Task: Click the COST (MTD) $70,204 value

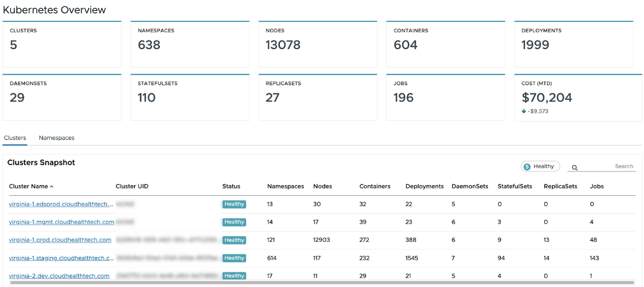Action: 546,98
